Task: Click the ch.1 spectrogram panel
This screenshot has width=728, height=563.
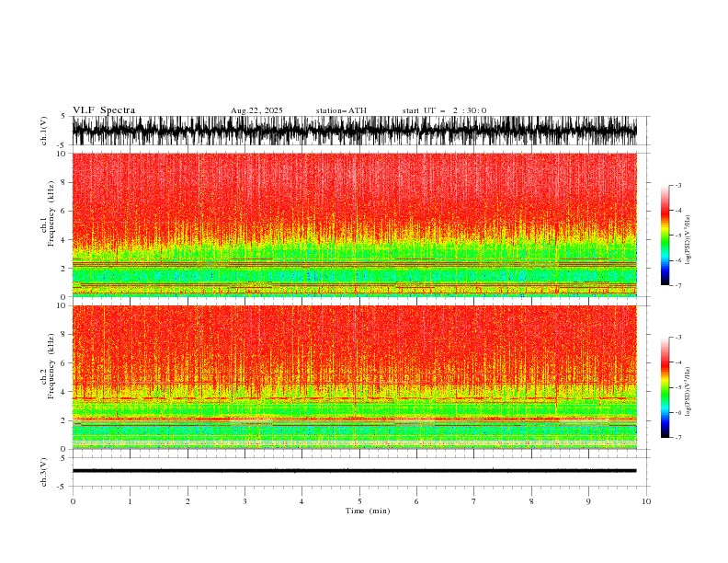Action: tap(355, 224)
